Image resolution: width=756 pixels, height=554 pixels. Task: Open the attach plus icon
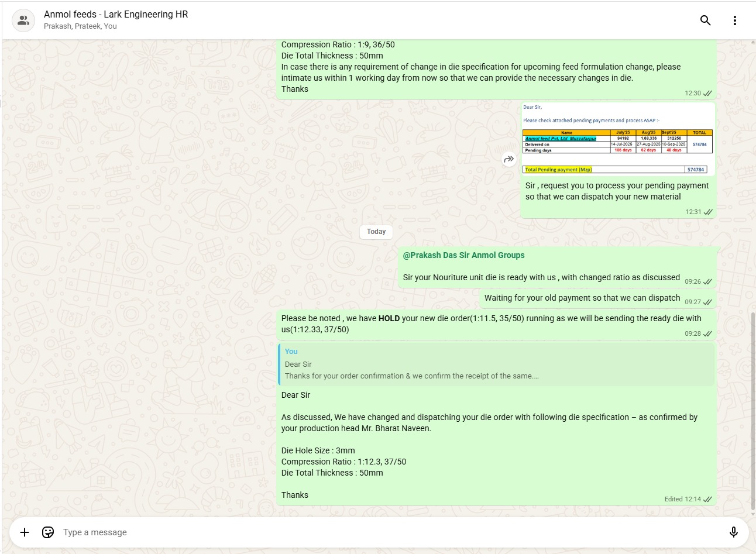pos(25,532)
